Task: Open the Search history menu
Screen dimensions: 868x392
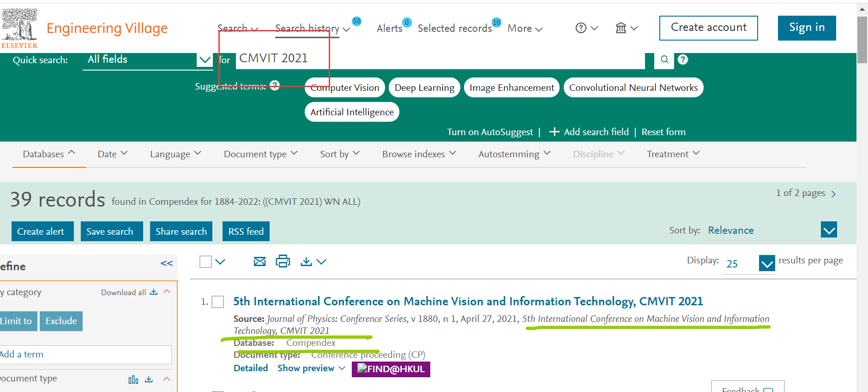Action: tap(313, 29)
